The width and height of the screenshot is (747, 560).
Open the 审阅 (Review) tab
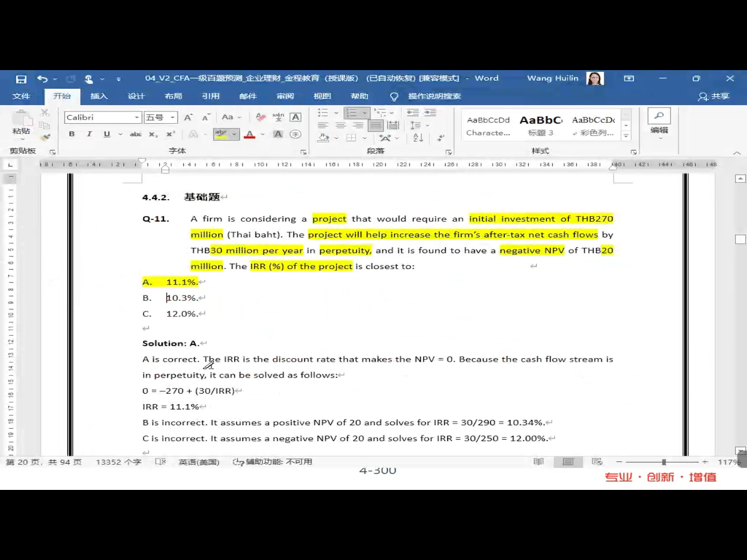285,96
